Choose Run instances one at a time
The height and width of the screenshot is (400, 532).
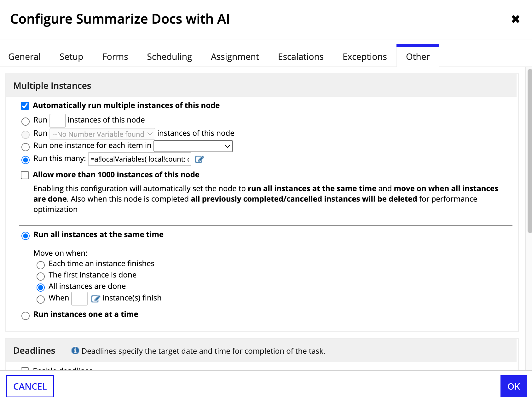tap(26, 316)
